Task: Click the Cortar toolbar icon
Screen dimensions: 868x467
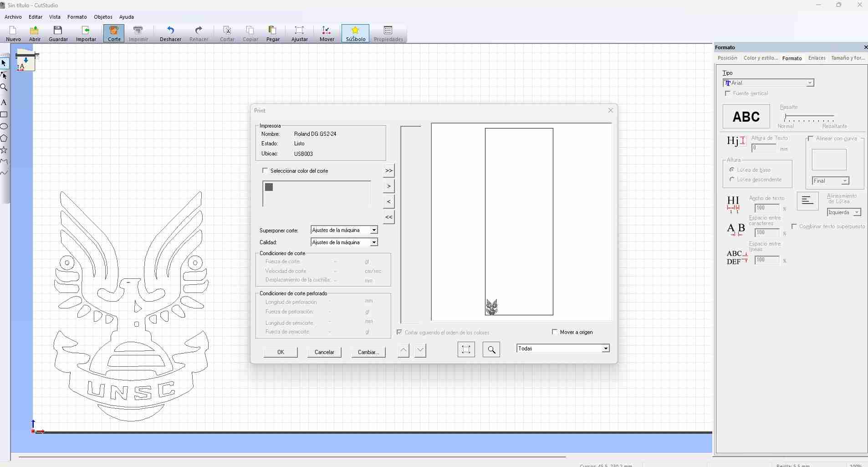Action: (227, 34)
